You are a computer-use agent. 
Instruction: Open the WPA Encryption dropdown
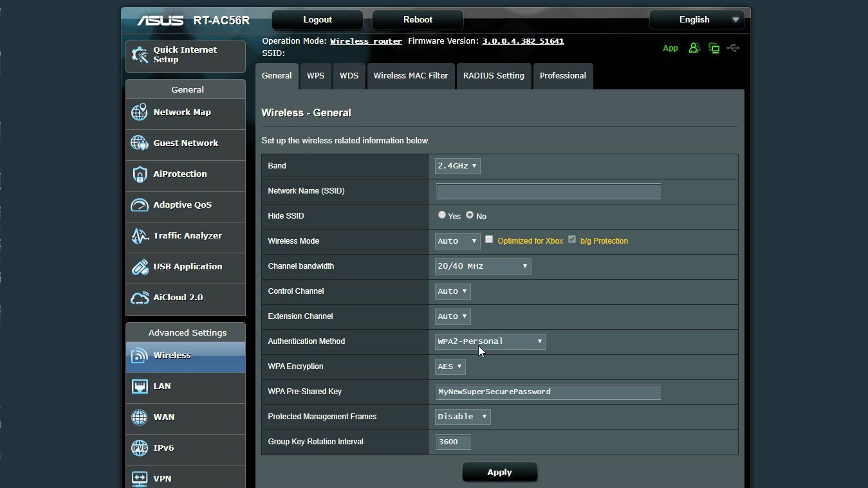(x=450, y=366)
